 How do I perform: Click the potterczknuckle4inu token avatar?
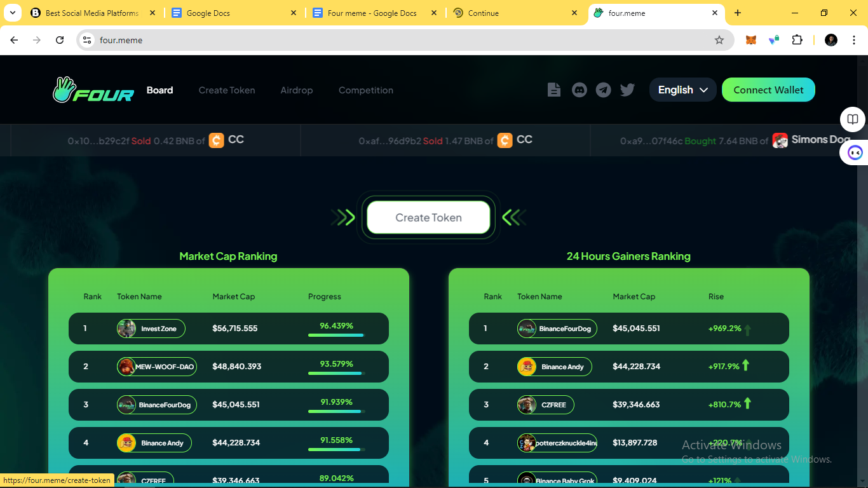527,443
